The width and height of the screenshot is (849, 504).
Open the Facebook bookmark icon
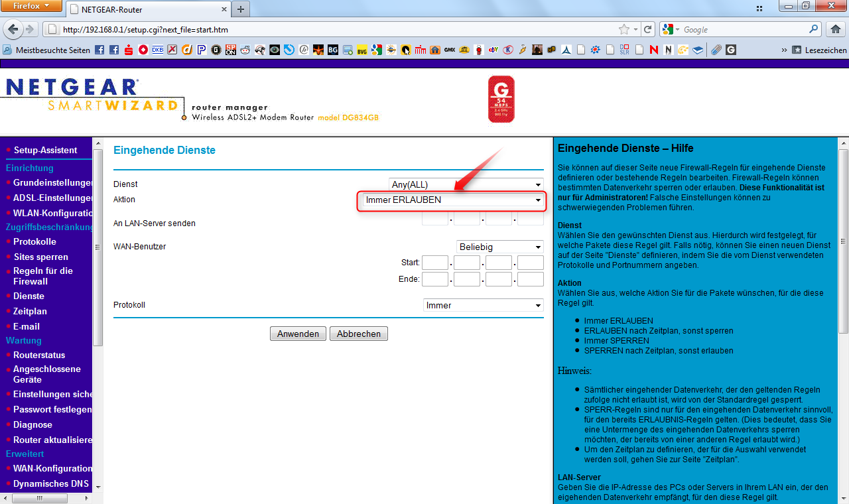tap(99, 50)
